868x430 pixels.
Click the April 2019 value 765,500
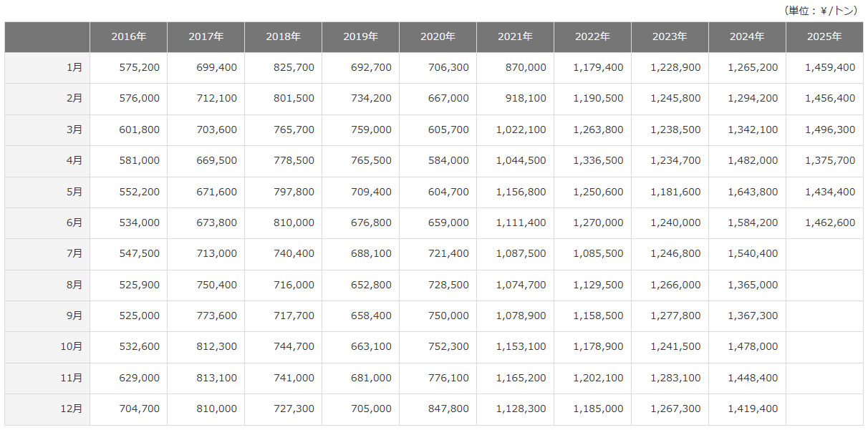coord(372,160)
